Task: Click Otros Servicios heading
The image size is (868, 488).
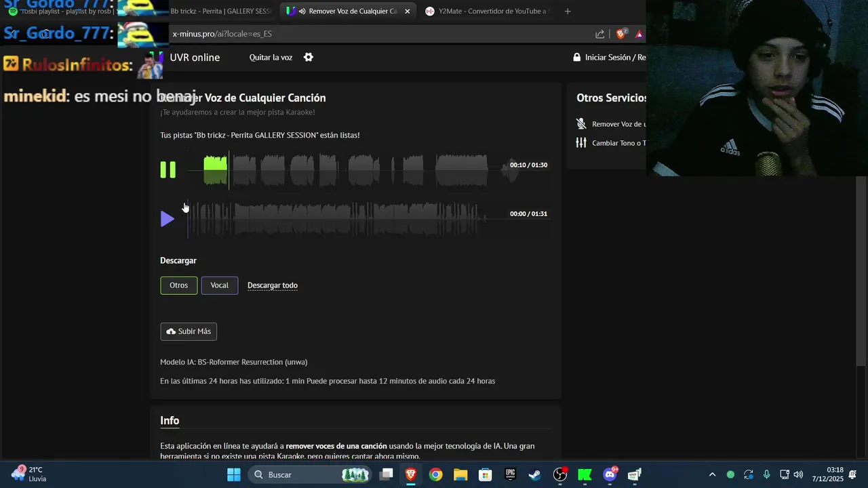Action: 611,98
